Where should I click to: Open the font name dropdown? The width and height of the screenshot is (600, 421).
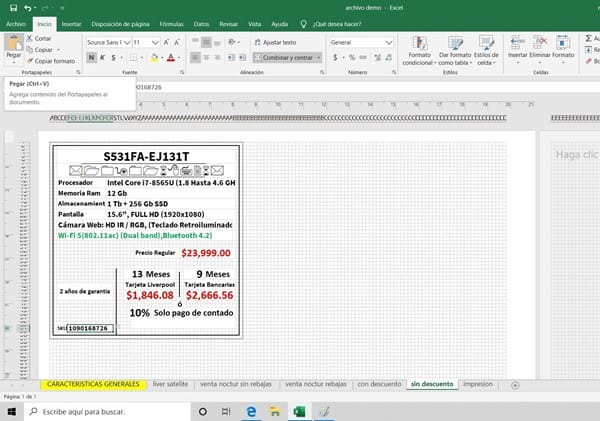126,42
